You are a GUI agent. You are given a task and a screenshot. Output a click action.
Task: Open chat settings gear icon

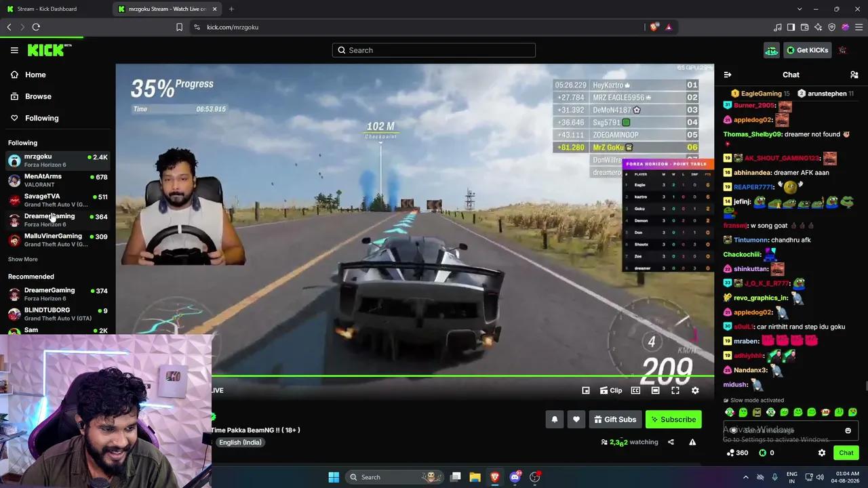coord(822,453)
